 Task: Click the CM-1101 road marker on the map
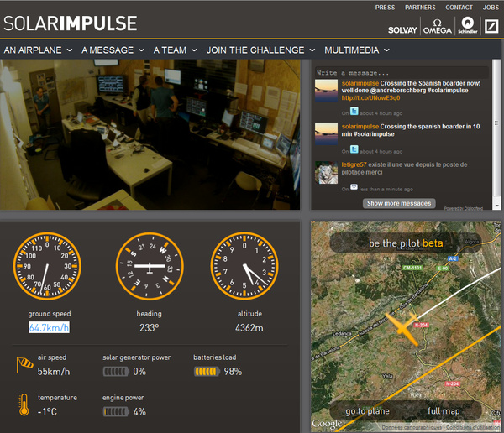(412, 268)
